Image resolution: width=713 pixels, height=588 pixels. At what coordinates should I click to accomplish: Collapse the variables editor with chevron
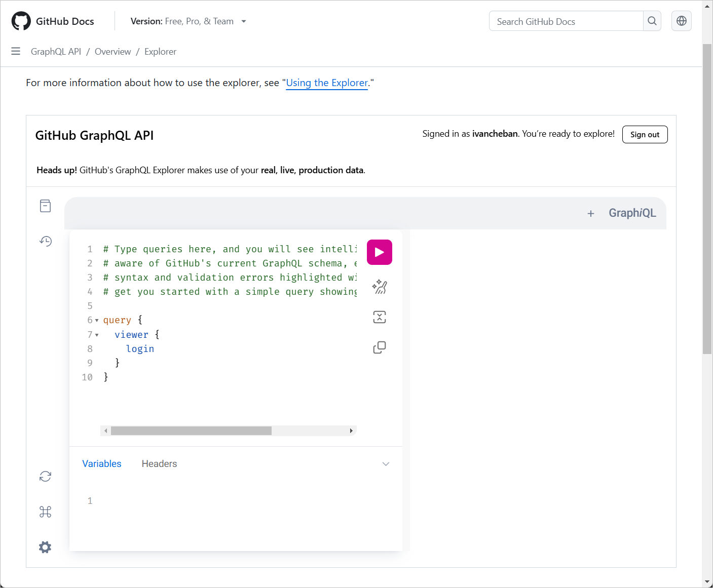click(x=386, y=464)
